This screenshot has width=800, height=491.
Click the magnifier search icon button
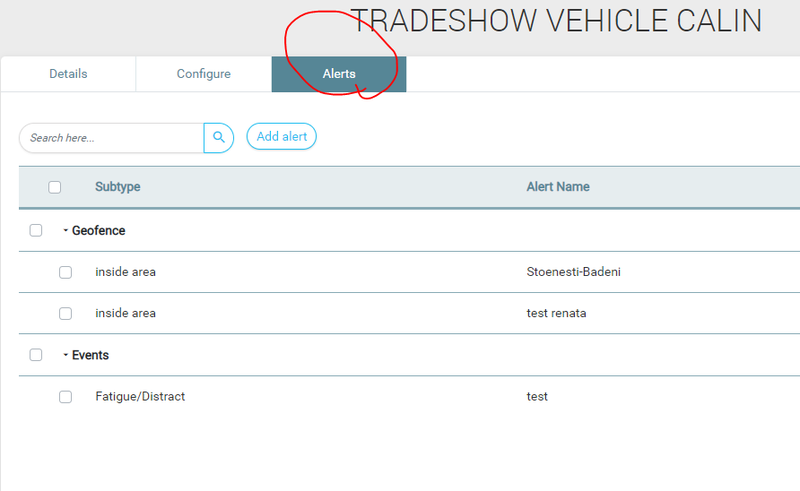pos(219,138)
